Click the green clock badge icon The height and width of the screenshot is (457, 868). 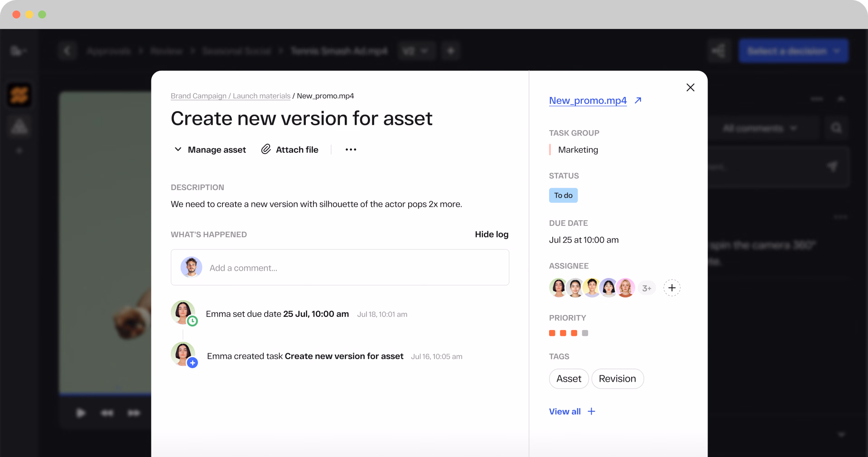click(193, 321)
